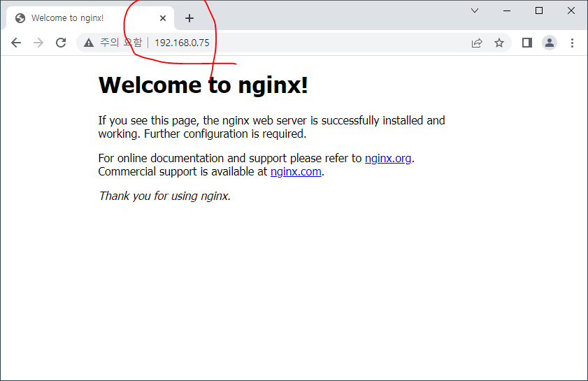The width and height of the screenshot is (588, 381).
Task: Maximize the browser window
Action: [x=539, y=10]
